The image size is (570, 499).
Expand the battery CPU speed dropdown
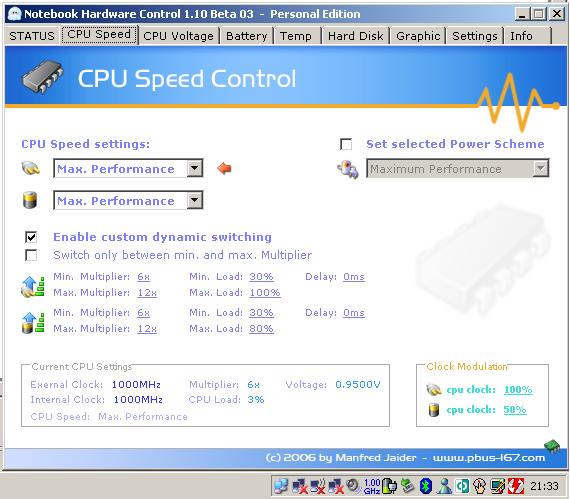click(x=195, y=200)
